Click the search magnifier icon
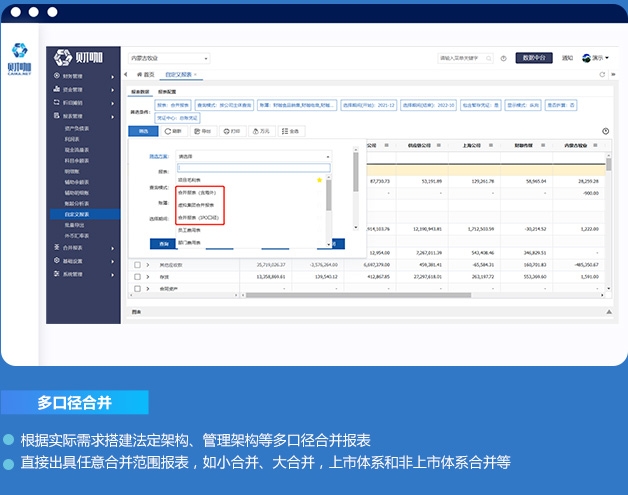Screen dimensions: 628x495 (x=489, y=58)
